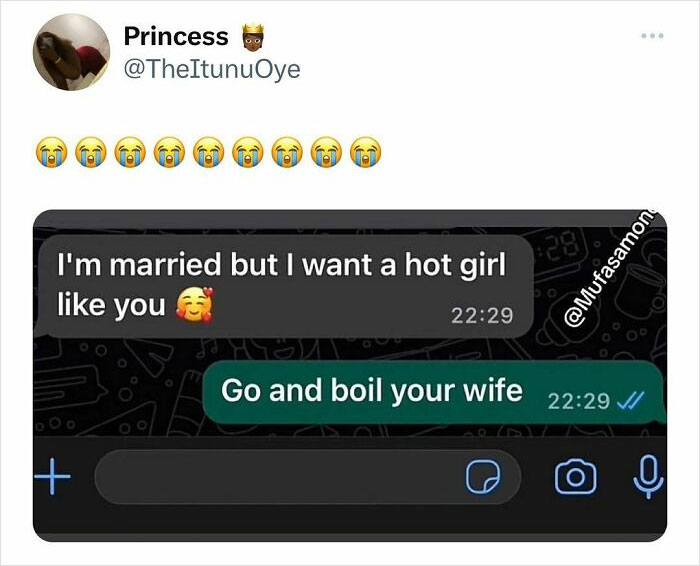Open the @TheItunuOye profile handle
Image resolution: width=700 pixels, height=566 pixels.
click(212, 69)
